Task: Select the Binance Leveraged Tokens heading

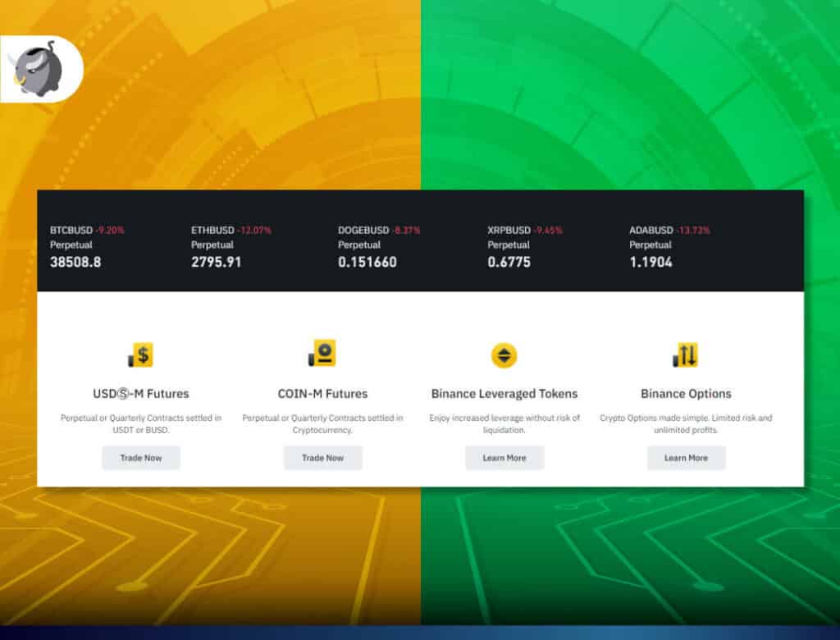Action: [x=504, y=393]
